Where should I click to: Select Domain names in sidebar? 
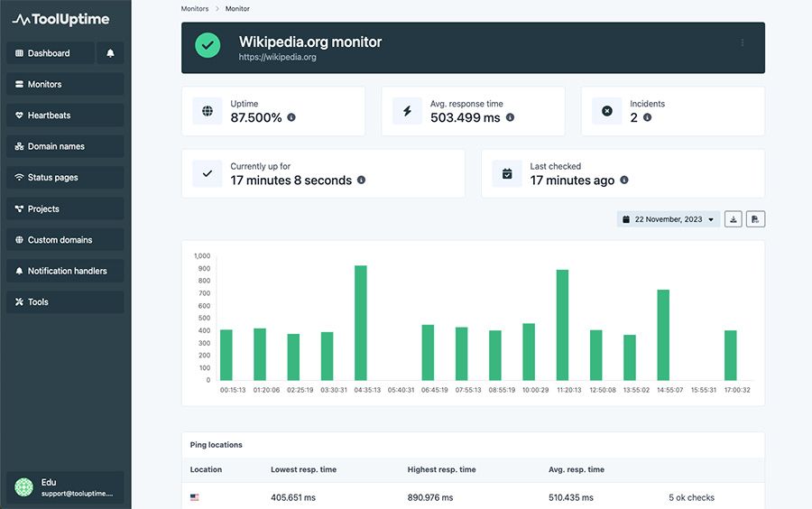click(65, 146)
